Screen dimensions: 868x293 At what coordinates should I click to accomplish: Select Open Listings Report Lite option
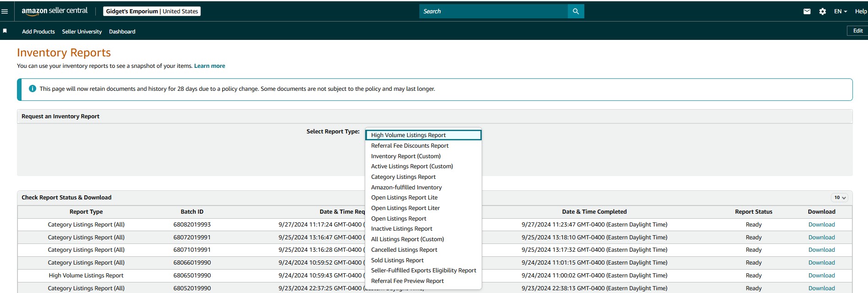tap(423, 197)
